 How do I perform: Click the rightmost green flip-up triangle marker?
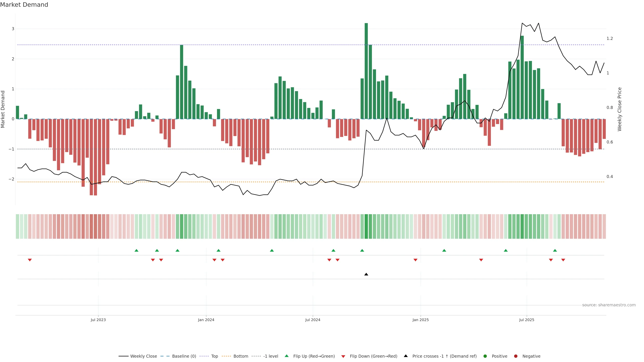coord(555,250)
